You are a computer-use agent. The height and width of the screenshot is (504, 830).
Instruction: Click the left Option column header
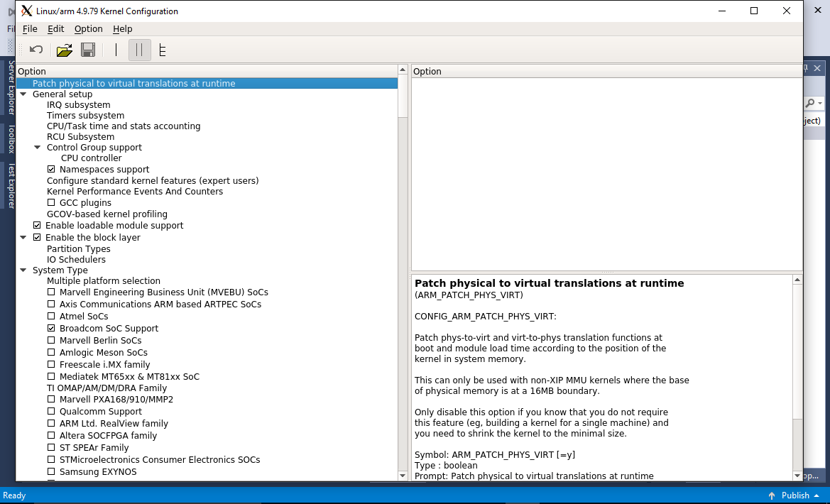coord(207,71)
